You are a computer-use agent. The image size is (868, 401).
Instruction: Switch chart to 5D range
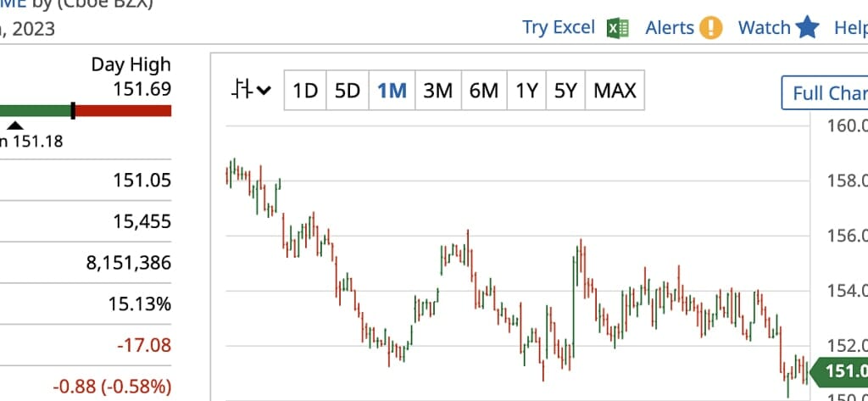(348, 90)
